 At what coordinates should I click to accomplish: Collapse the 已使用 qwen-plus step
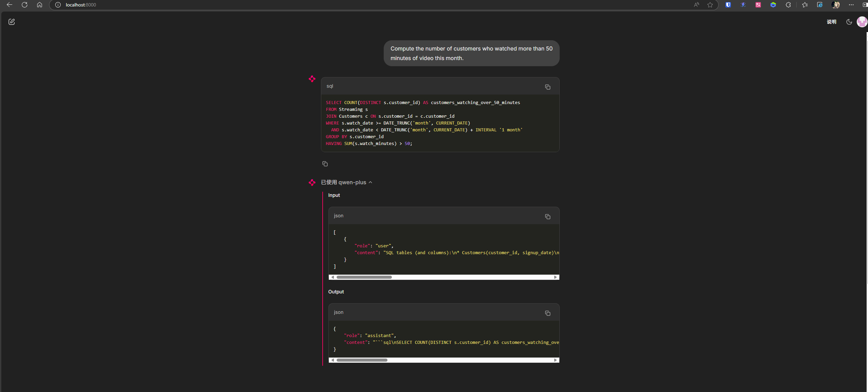click(x=347, y=183)
